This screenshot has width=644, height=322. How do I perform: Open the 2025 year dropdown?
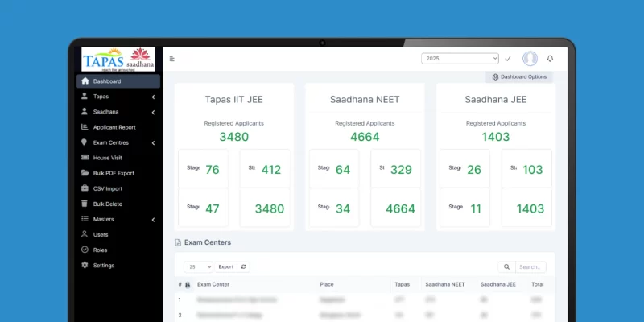point(460,59)
